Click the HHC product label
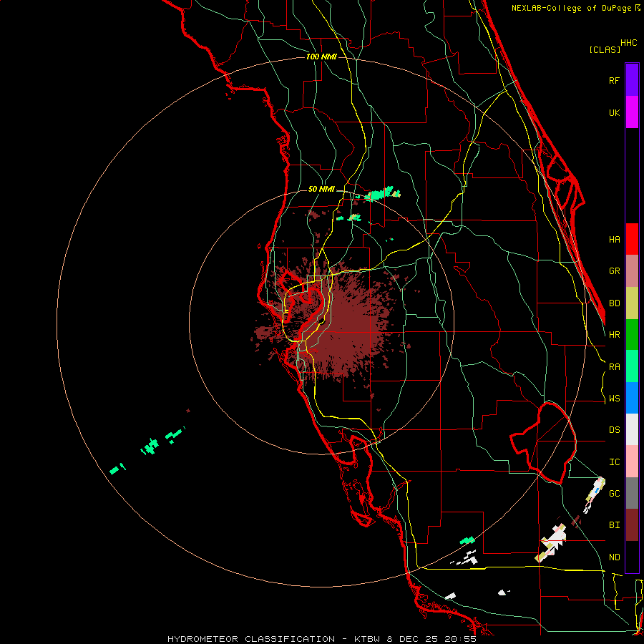Viewport: 644px width, 644px height. tap(628, 43)
